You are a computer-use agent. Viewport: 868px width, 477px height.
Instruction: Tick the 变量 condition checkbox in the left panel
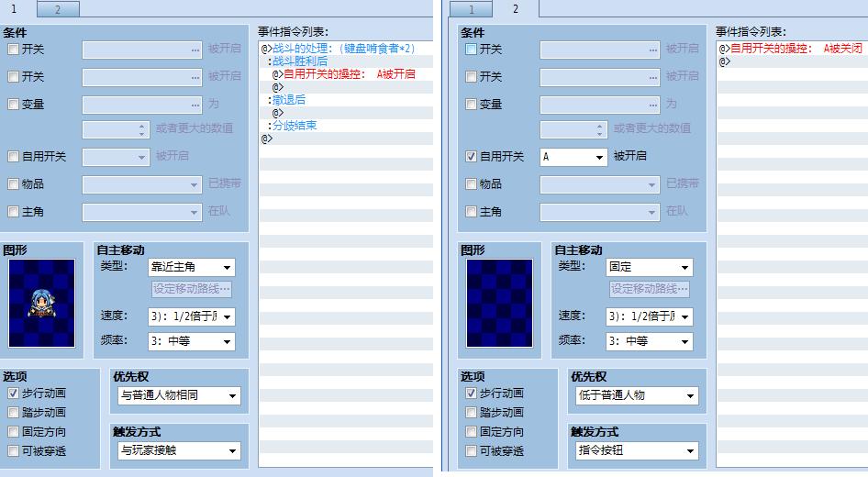(13, 104)
